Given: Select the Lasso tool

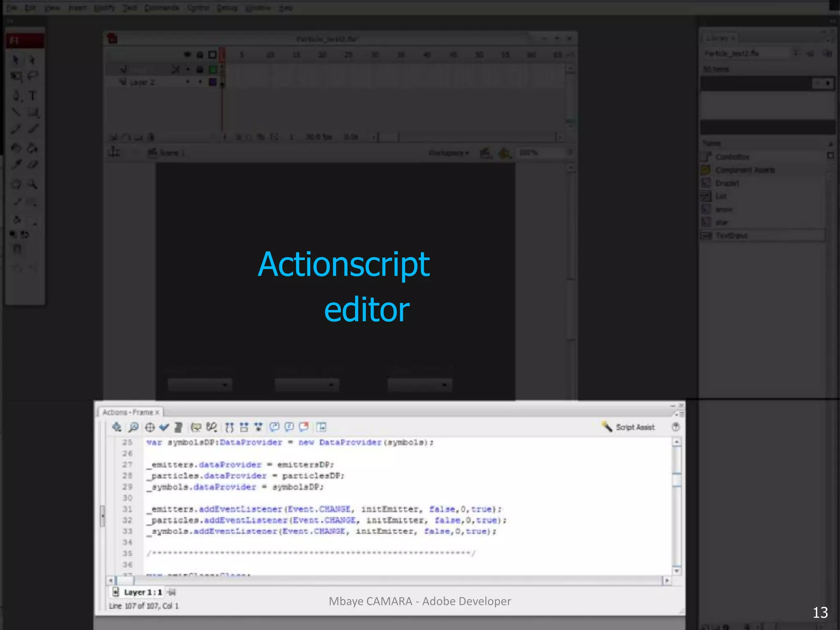Looking at the screenshot, I should tap(33, 76).
